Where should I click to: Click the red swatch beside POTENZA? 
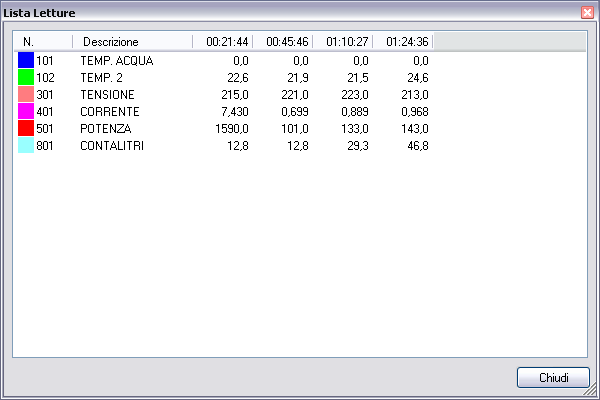[26, 129]
